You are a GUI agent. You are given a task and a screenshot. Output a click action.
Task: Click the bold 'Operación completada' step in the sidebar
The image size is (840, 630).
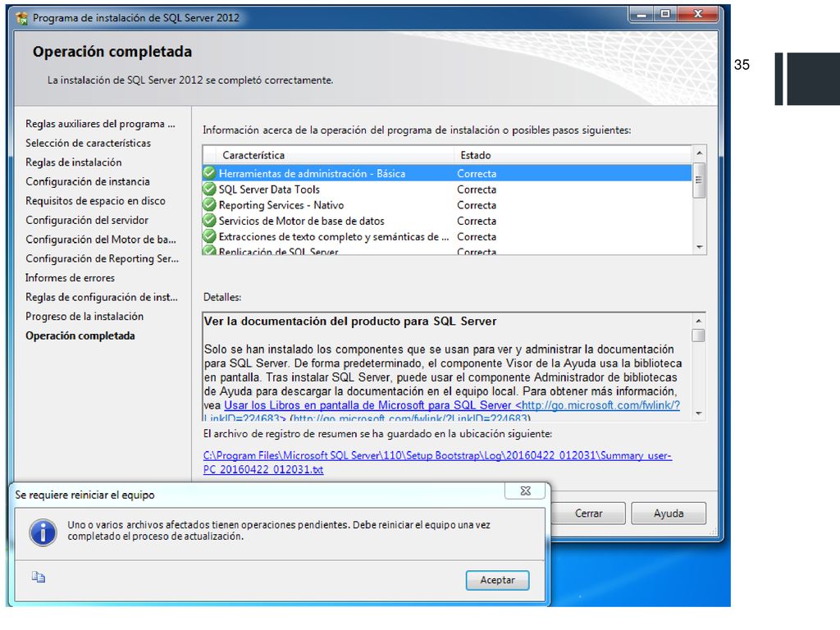[x=80, y=336]
